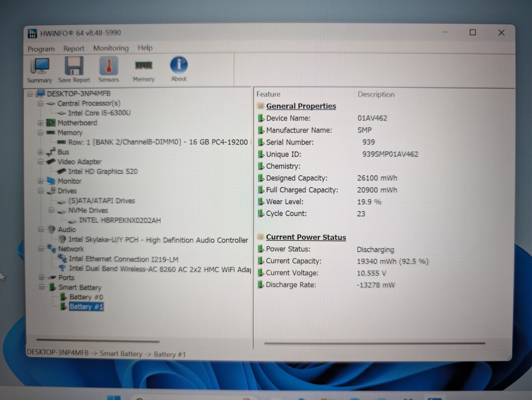Viewport: 532px width, 400px height.
Task: Click the Bus icon in tree
Action: [51, 152]
